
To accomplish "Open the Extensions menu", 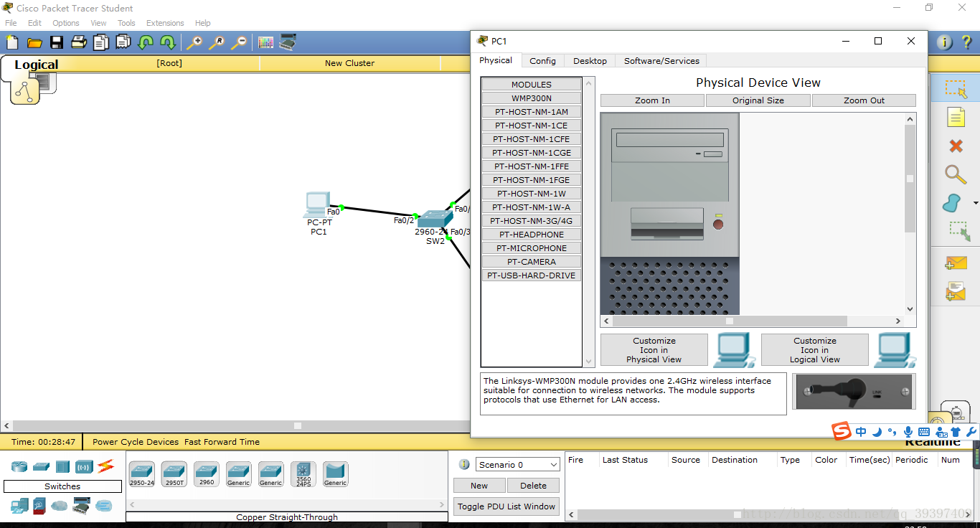I will 165,23.
